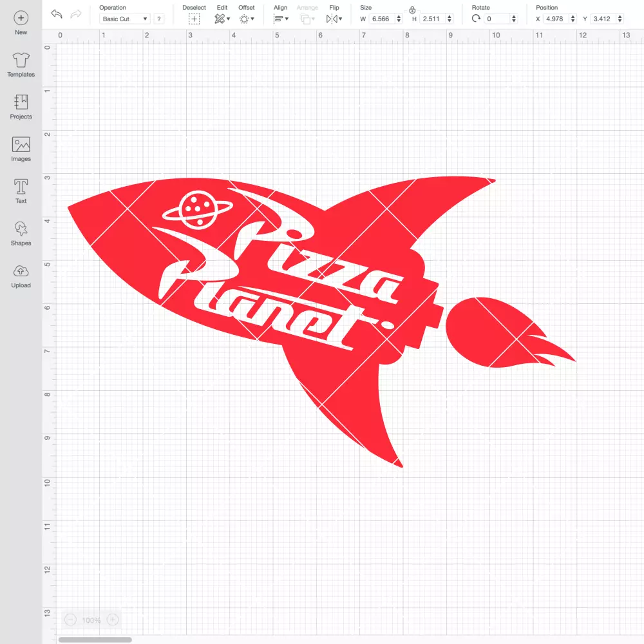Adjust the Height stepper arrows
This screenshot has width=644, height=644.
[x=450, y=19]
